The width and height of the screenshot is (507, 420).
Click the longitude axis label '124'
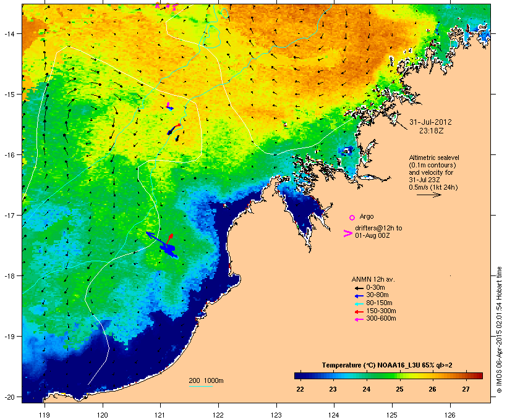coord(334,415)
